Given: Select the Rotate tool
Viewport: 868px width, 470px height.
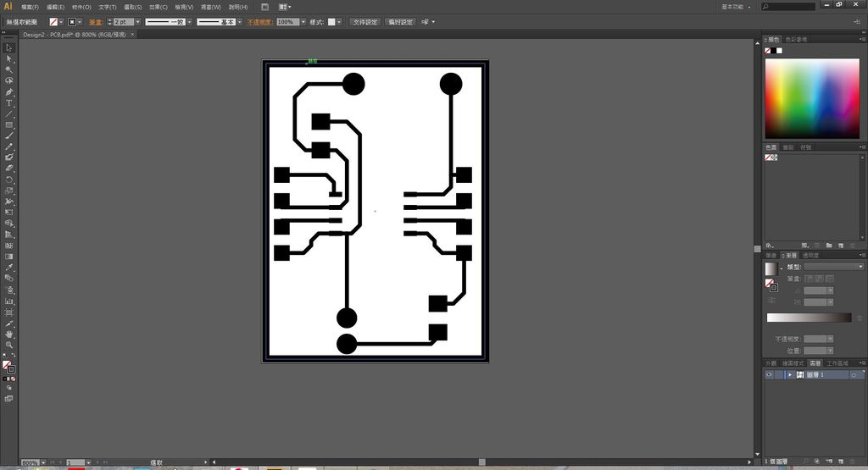Looking at the screenshot, I should [x=8, y=180].
